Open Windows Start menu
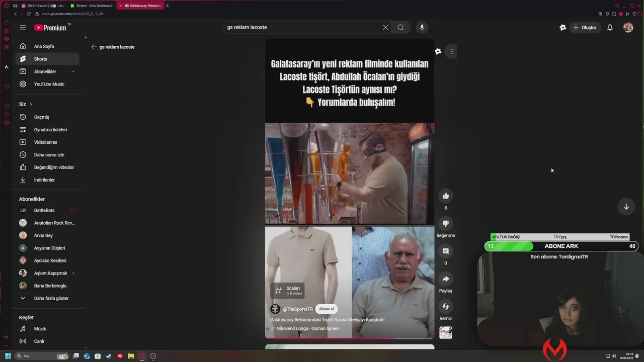Viewport: 644px width, 362px height. pos(8,356)
